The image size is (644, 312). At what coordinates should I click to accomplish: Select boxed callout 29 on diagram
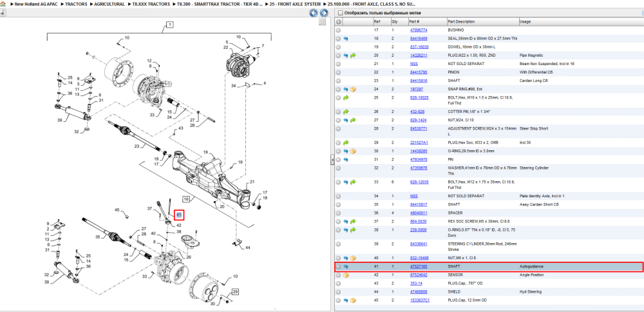235,292
